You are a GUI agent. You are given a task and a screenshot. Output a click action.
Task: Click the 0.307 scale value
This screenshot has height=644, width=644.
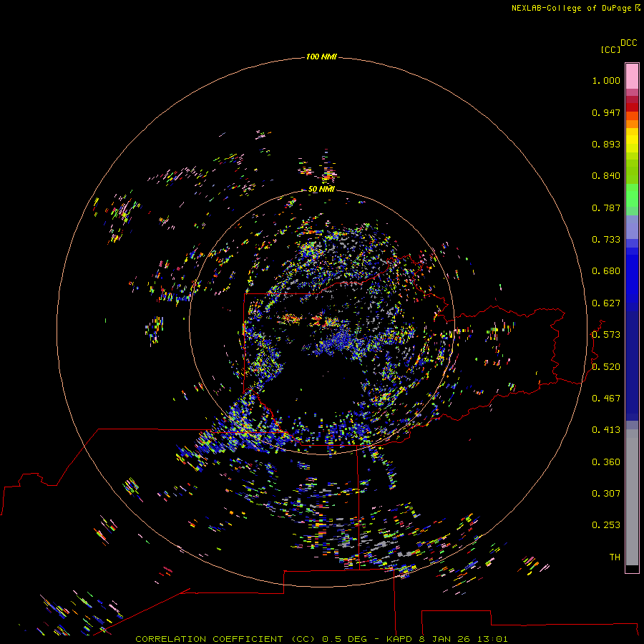pyautogui.click(x=606, y=494)
